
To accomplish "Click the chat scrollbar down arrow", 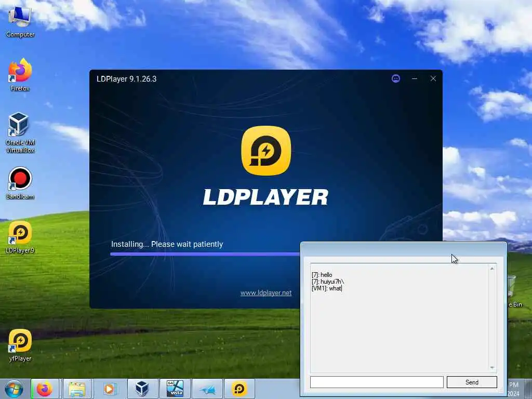I will [x=492, y=368].
